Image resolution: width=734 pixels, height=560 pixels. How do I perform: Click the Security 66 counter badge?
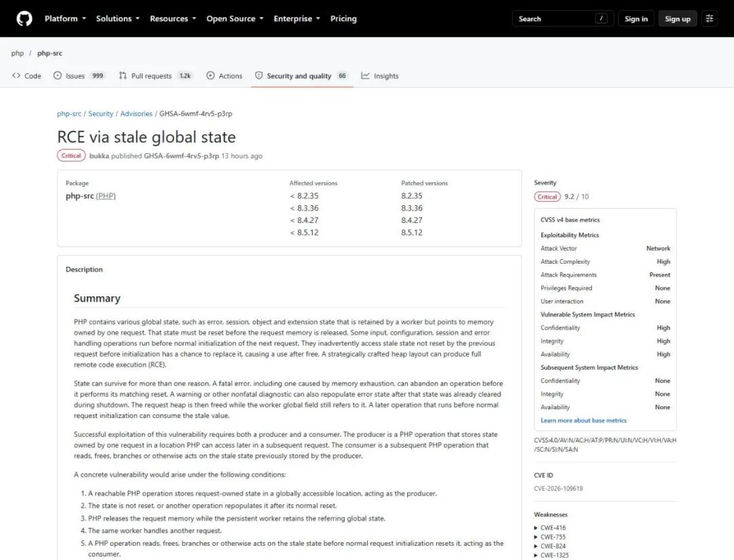tap(342, 75)
